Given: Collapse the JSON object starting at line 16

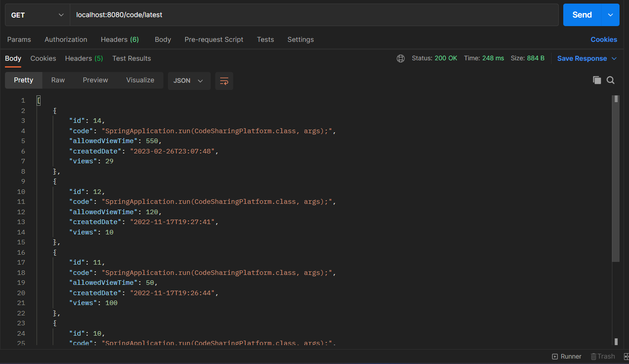Looking at the screenshot, I should tap(54, 252).
